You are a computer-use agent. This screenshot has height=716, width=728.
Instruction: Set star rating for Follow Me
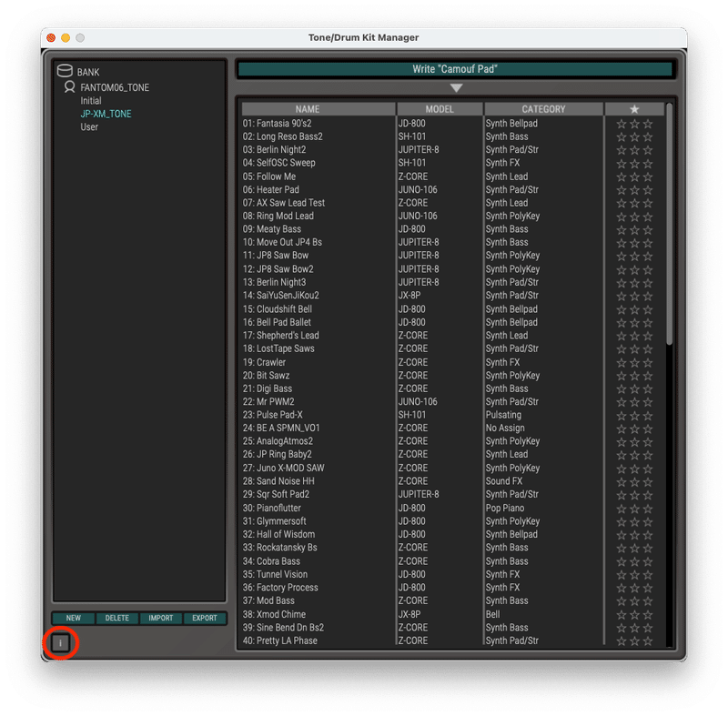[634, 176]
